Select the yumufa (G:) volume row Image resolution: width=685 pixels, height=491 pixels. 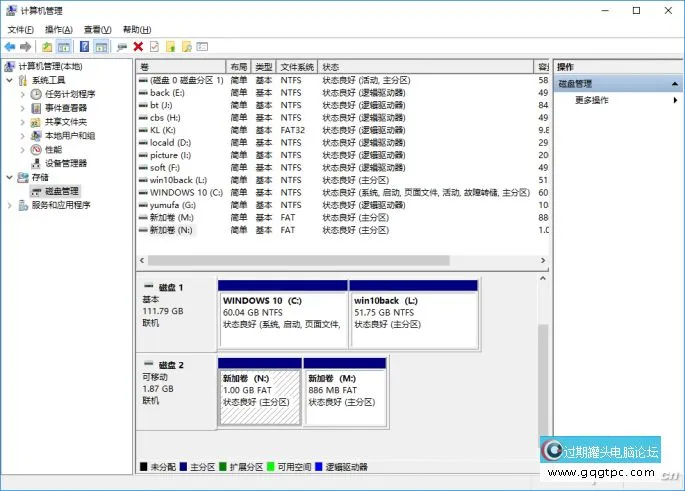point(343,205)
